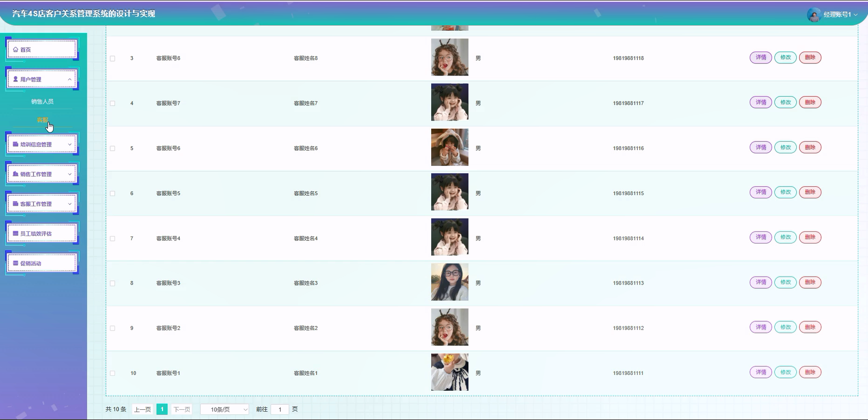Screen dimensions: 868x420
Task: Click 删除 for 客服账号3
Action: pos(810,282)
